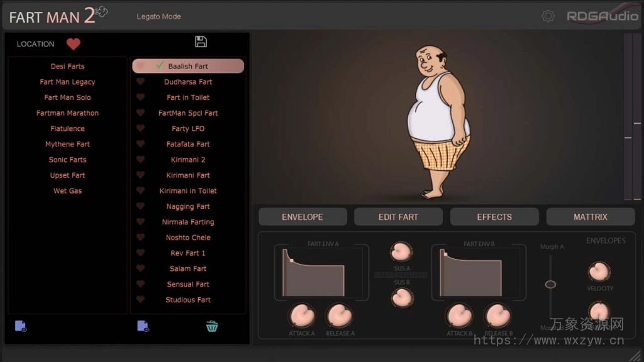Import a preset with the middle document icon
The width and height of the screenshot is (644, 362).
(143, 326)
